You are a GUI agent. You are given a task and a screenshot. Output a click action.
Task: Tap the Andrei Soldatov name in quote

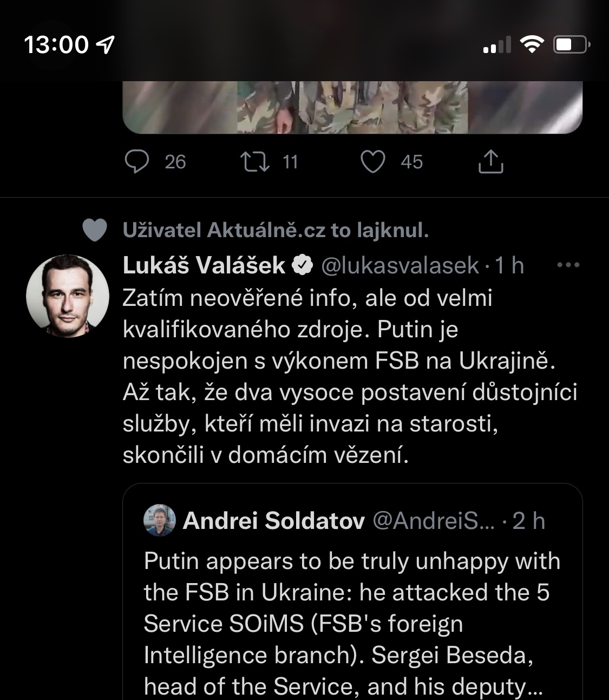coord(274,521)
